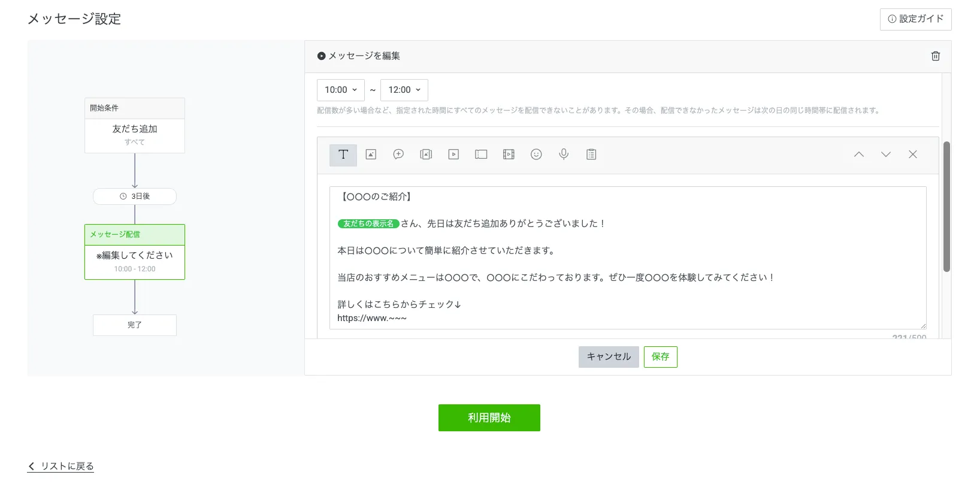Viewport: 980px width, 487px height.
Task: Pick the coupon message type icon
Action: 481,155
